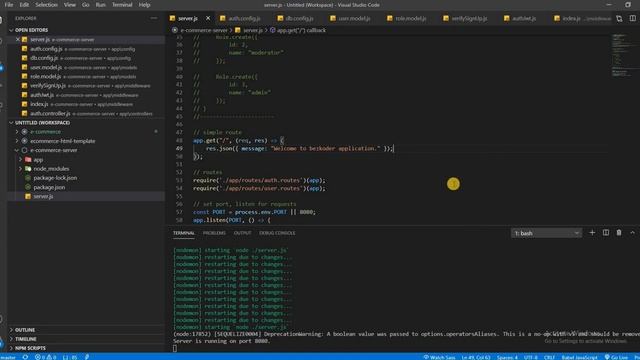Kill terminal with trash icon

(x=619, y=233)
